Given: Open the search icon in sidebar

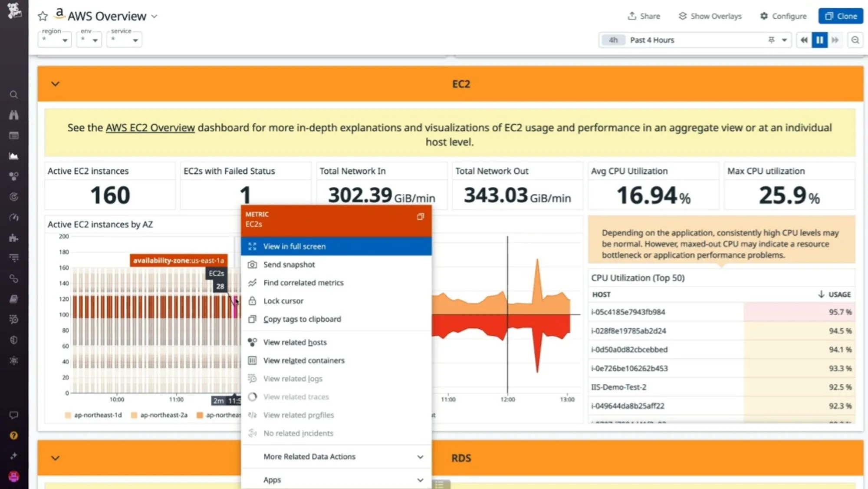Looking at the screenshot, I should pyautogui.click(x=14, y=95).
